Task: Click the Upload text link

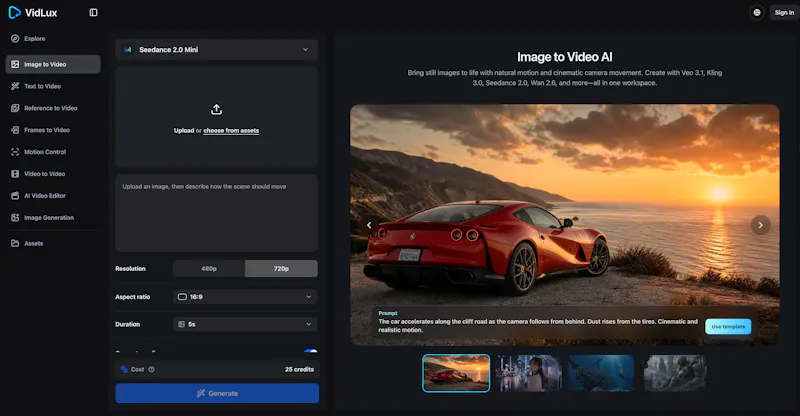Action: (184, 131)
